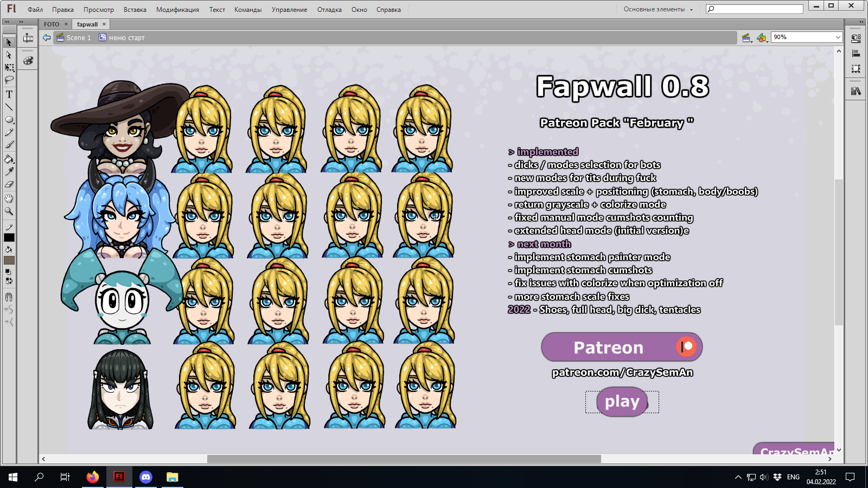
Task: Select the Subselection tool
Action: tap(9, 55)
